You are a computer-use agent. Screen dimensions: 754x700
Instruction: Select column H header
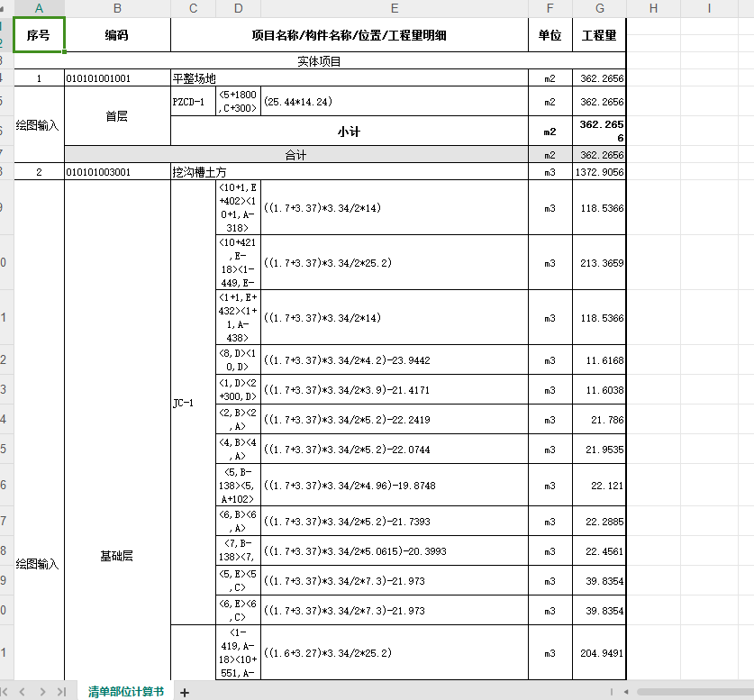[x=653, y=8]
